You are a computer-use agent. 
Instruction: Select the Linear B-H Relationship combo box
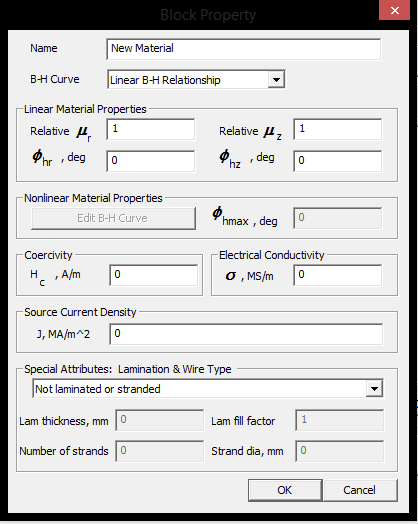(196, 80)
